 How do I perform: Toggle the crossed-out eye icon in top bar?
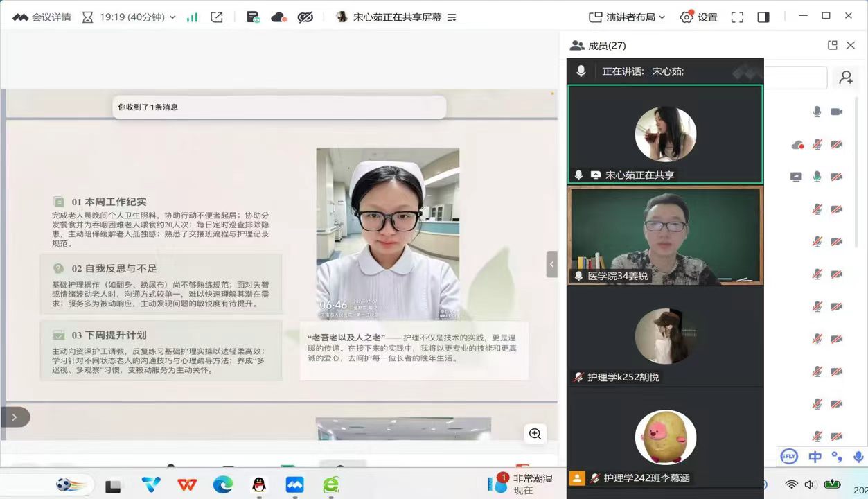click(x=305, y=17)
